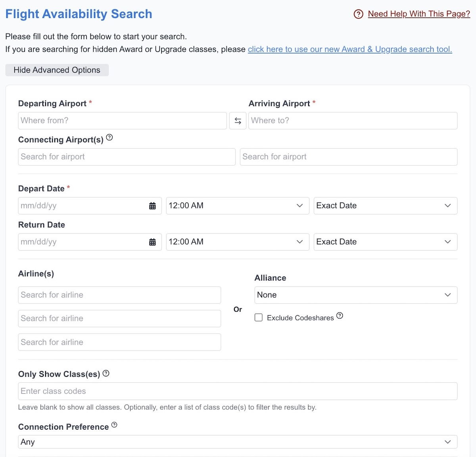Focus the Departing Airport 'Where from?' field
Screen dimensions: 476x457
(122, 121)
